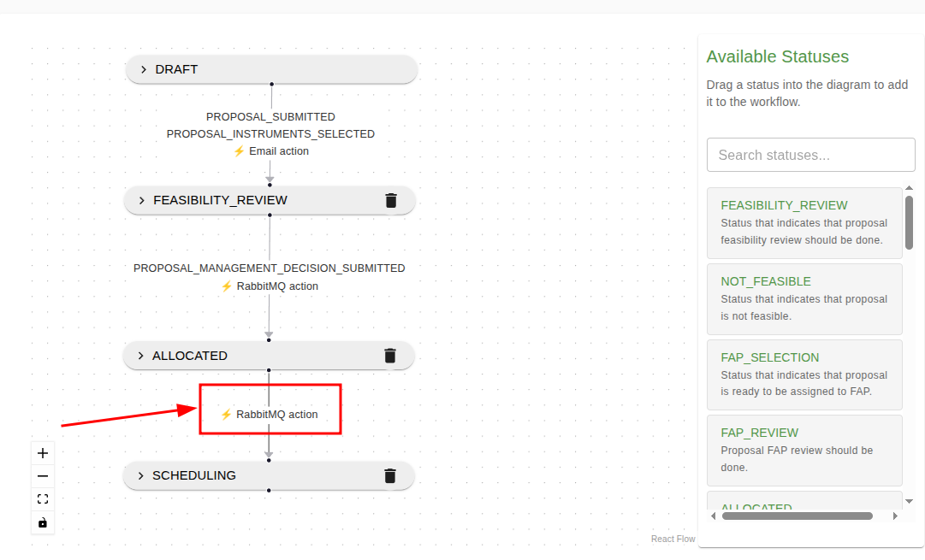Click the highlighted RabbitMQ action lightning icon
Image resolution: width=925 pixels, height=560 pixels.
pos(225,414)
